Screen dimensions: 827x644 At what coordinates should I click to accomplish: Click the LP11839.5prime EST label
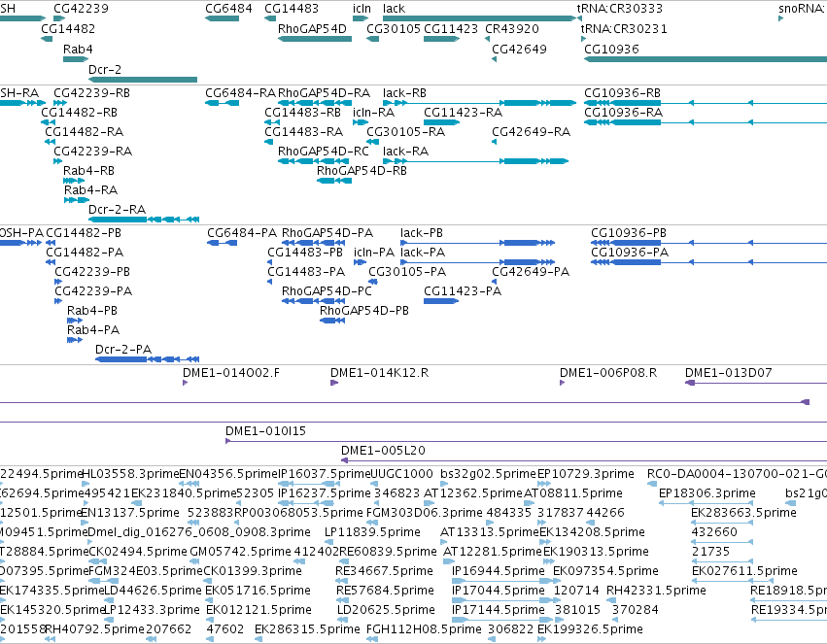click(372, 531)
